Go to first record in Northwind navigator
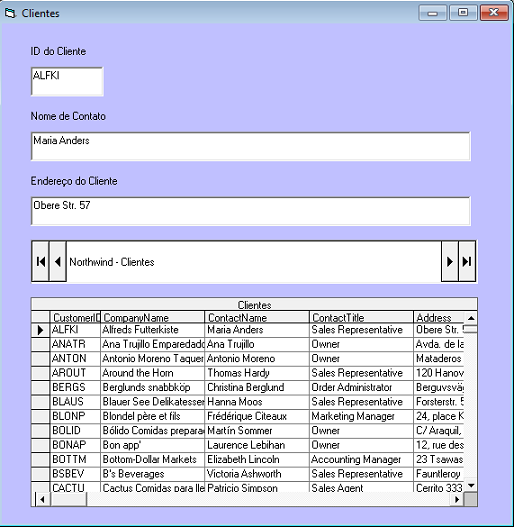This screenshot has height=527, width=514. 40,261
